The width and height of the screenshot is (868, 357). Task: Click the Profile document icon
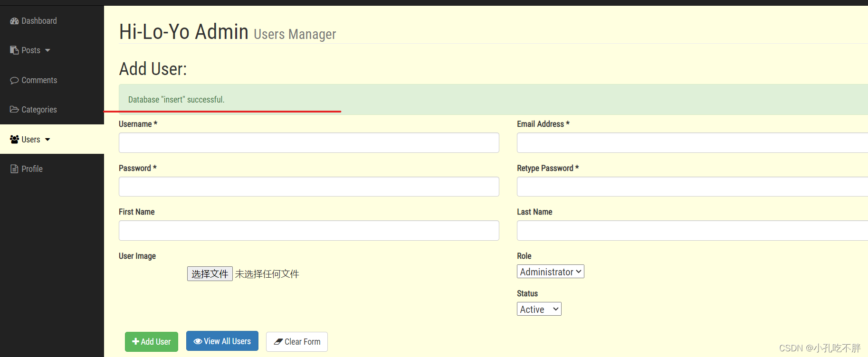[14, 169]
